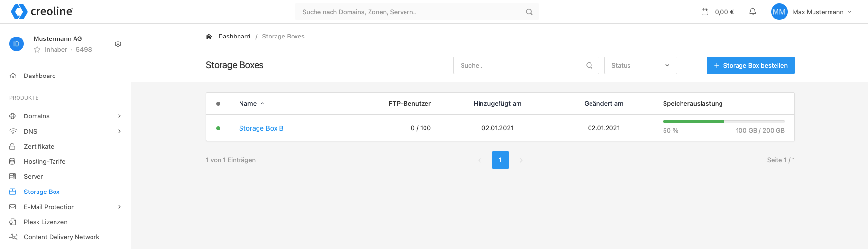Click the storage usage progress bar
Image resolution: width=868 pixels, height=249 pixels.
[x=723, y=121]
